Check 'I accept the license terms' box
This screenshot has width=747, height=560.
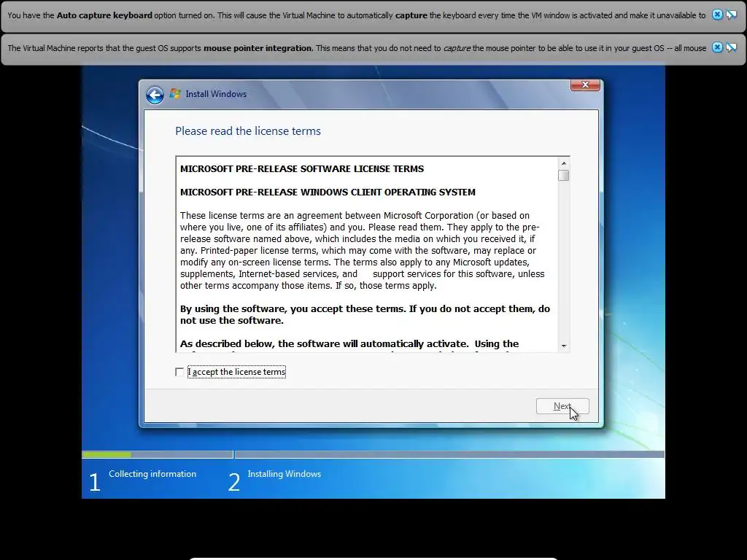(179, 372)
